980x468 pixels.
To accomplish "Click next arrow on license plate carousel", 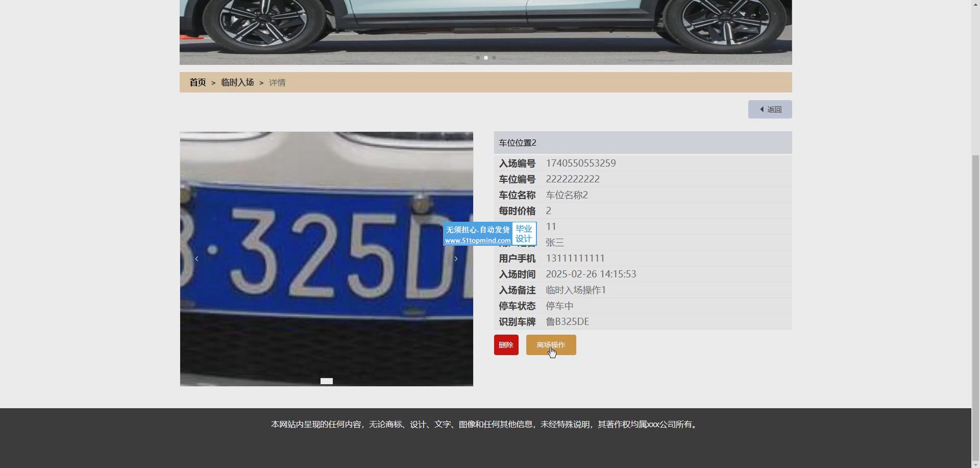I will 456,259.
